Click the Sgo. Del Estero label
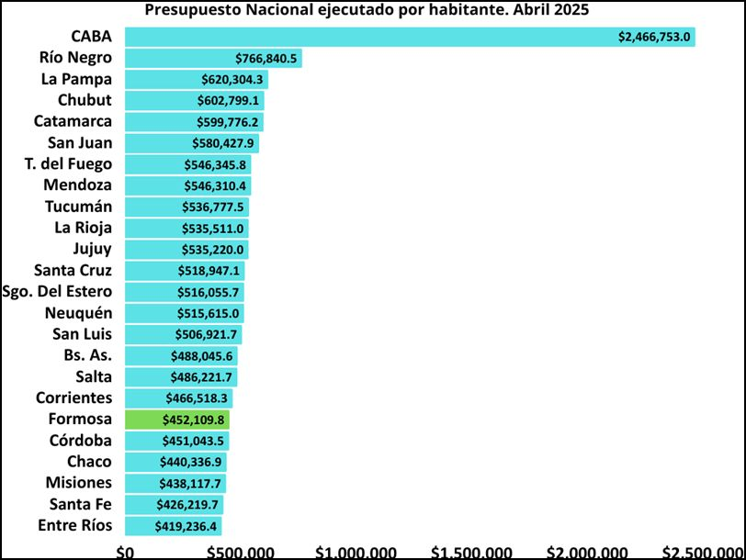Viewport: 746px width, 560px height. (x=57, y=291)
